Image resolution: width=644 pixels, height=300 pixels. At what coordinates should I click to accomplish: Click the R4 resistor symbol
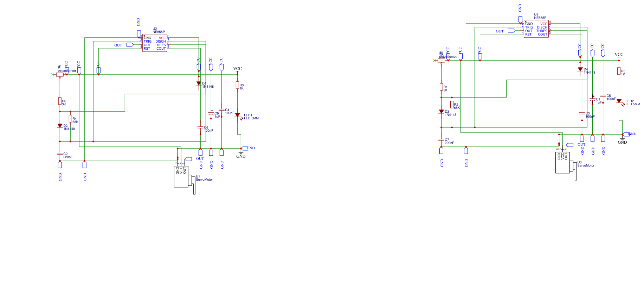tap(70, 119)
